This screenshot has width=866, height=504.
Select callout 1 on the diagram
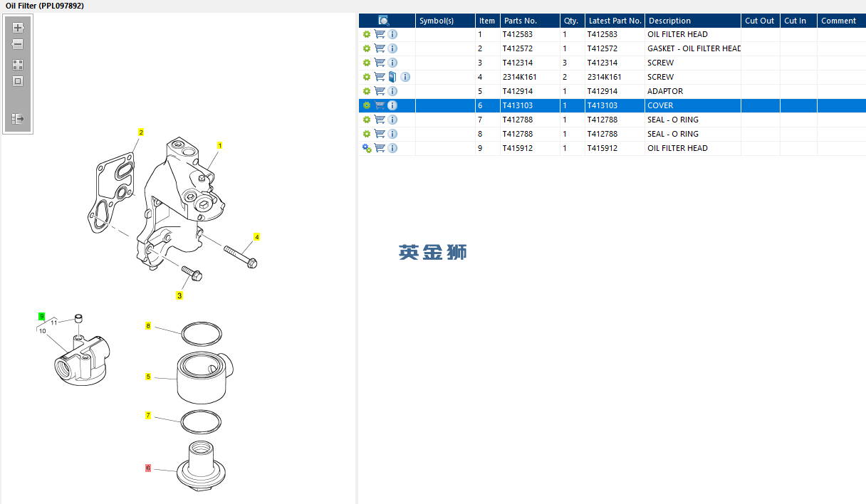coord(220,145)
